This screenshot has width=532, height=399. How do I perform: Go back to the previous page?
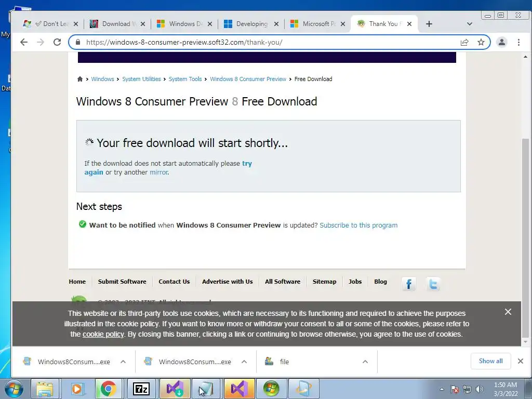pyautogui.click(x=24, y=42)
